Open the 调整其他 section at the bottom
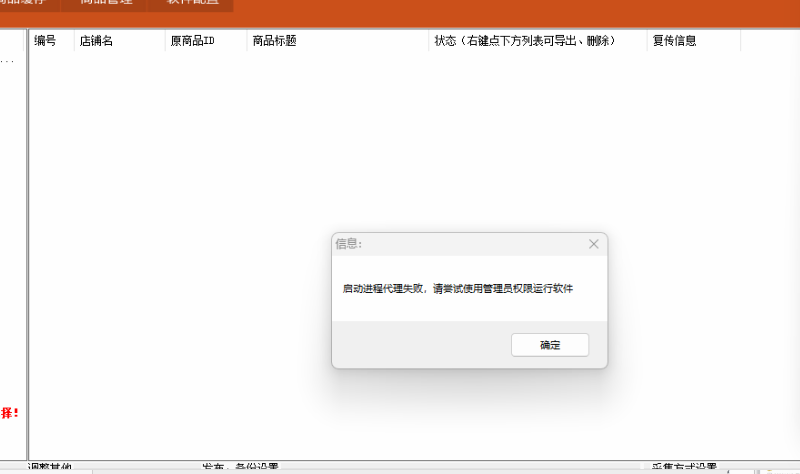 click(50, 468)
